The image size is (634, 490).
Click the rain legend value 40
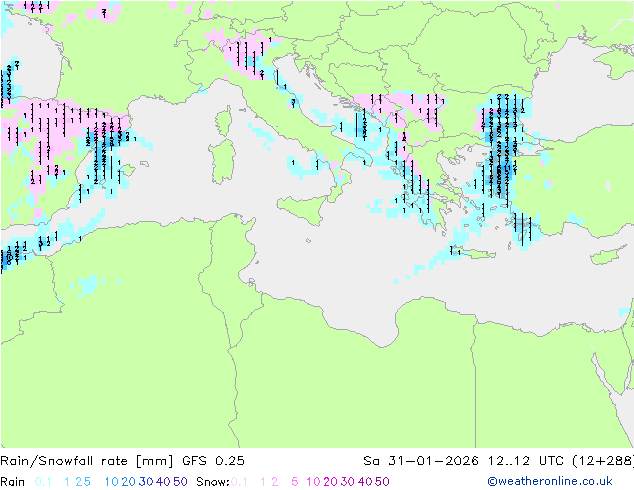163,482
